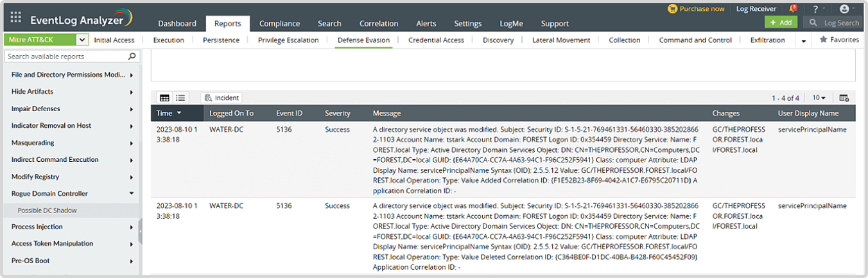Click the Purchase now cart icon
This screenshot has width=868, height=278.
[x=672, y=9]
